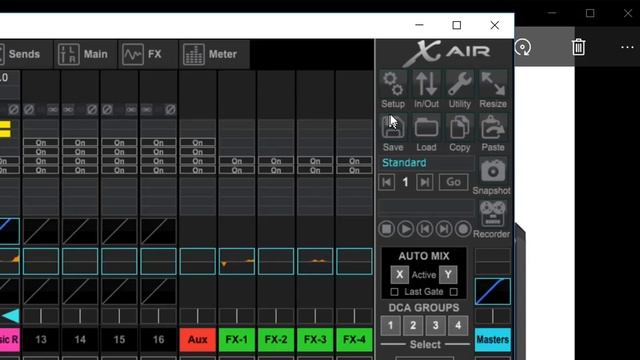Click the Paste clipboard icon
Image resolution: width=640 pixels, height=360 pixels.
[x=493, y=128]
